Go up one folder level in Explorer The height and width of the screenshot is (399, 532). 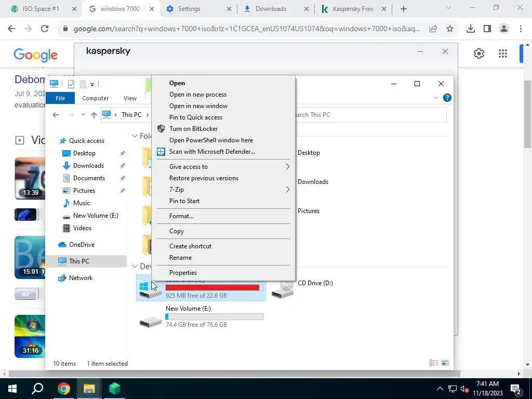94,115
